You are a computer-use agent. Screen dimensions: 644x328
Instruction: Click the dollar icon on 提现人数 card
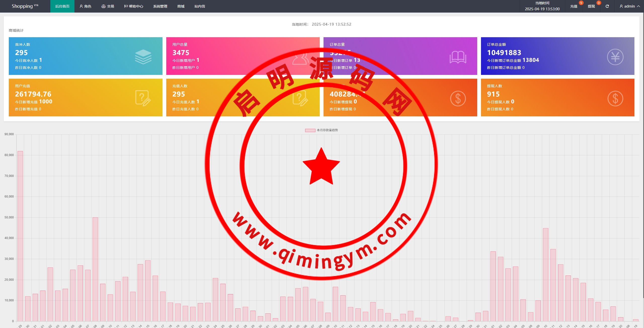pyautogui.click(x=615, y=99)
